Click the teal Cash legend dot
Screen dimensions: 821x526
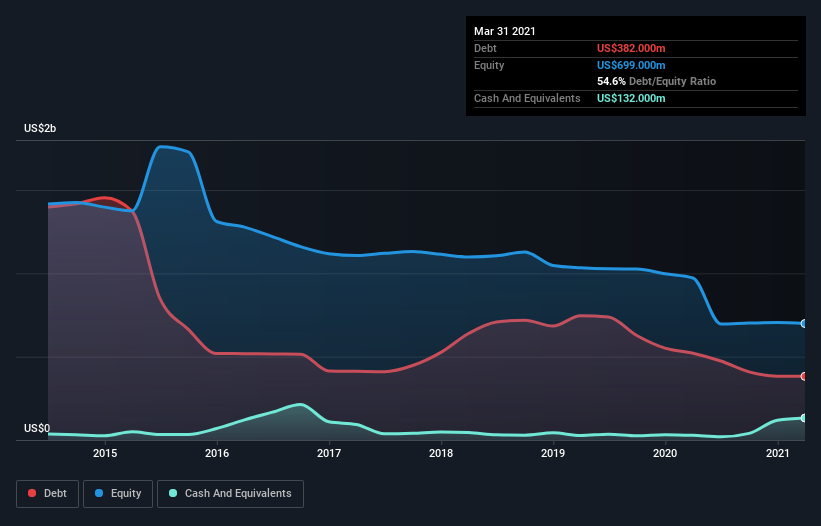(x=173, y=493)
